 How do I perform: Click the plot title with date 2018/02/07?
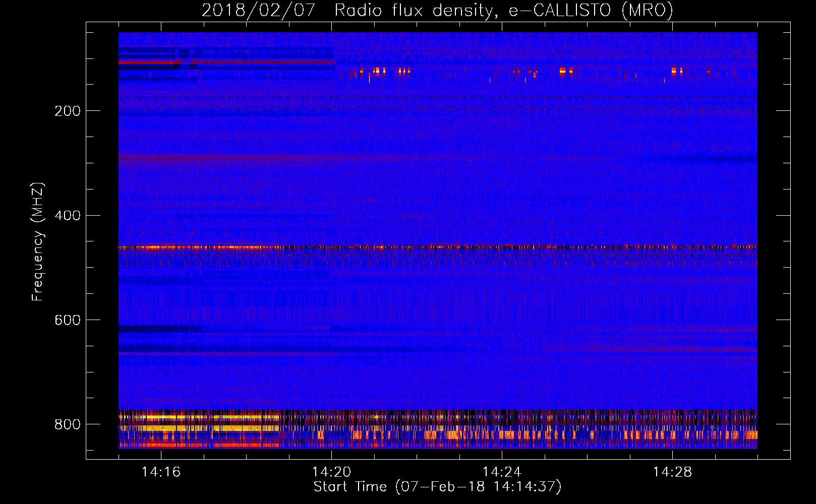(x=437, y=10)
